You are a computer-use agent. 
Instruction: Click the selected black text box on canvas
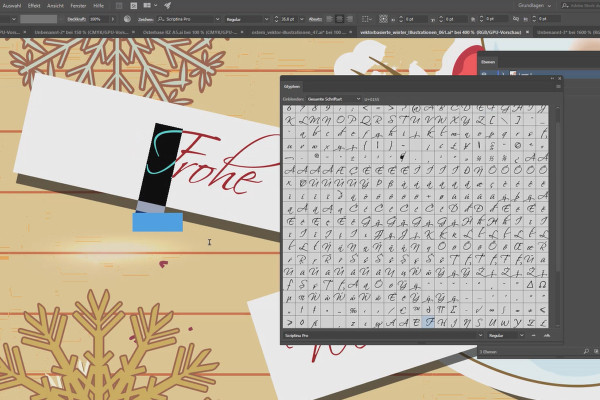pyautogui.click(x=161, y=163)
